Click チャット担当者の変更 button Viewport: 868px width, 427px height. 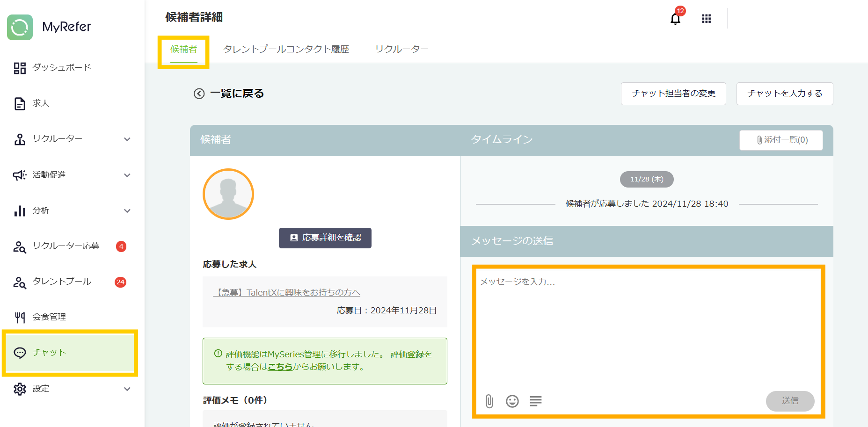point(673,94)
